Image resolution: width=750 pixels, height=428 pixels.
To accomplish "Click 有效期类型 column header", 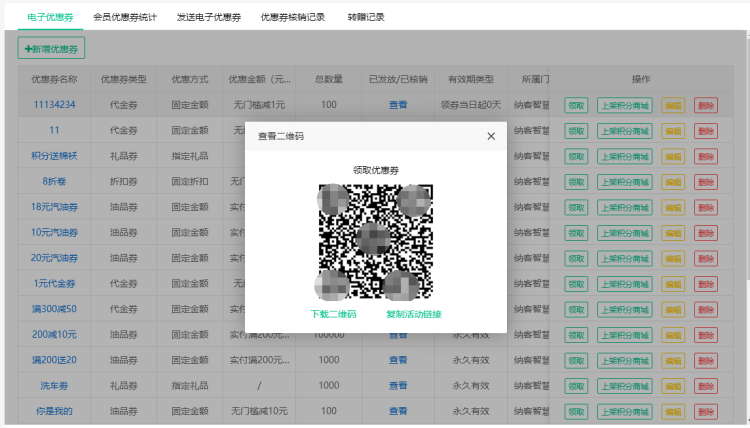I will pyautogui.click(x=471, y=79).
